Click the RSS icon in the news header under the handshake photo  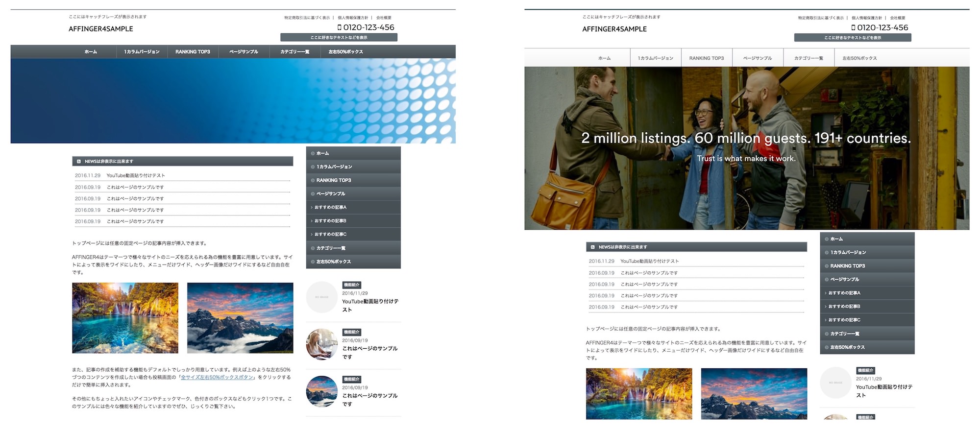coord(593,247)
